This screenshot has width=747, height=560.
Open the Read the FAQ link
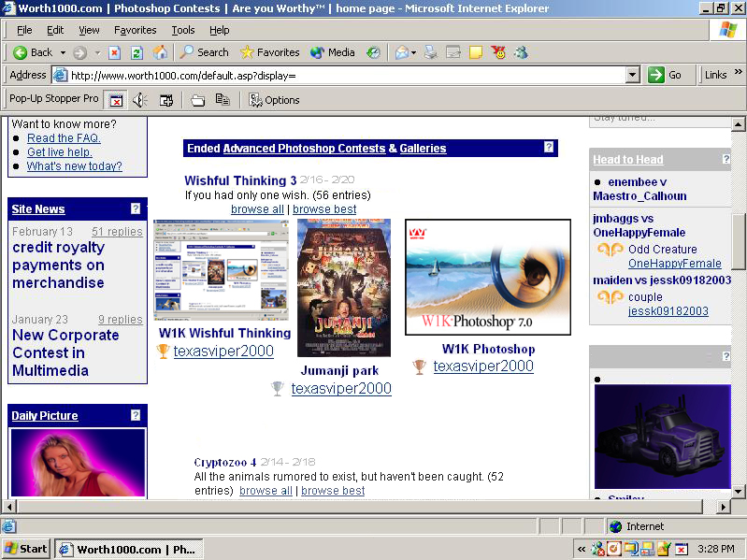coord(64,138)
